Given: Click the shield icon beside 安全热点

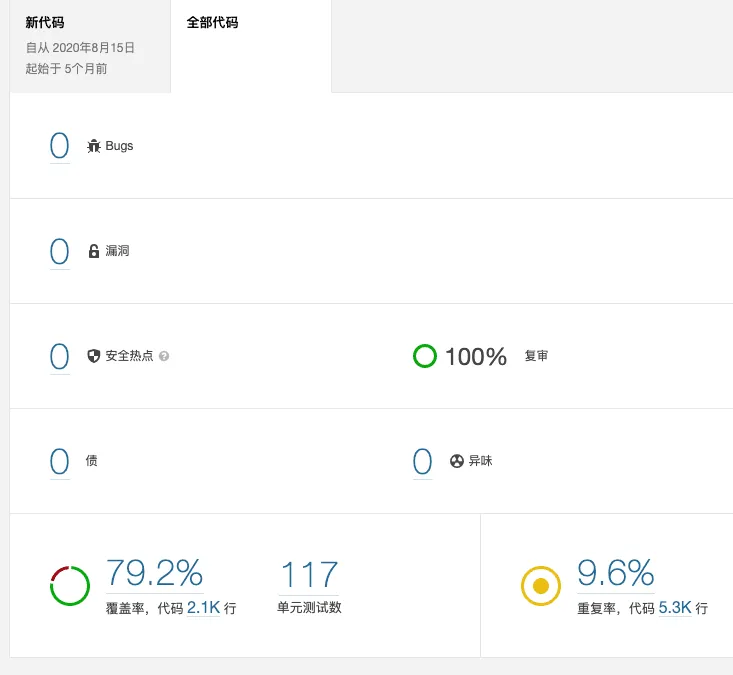Looking at the screenshot, I should click(94, 356).
